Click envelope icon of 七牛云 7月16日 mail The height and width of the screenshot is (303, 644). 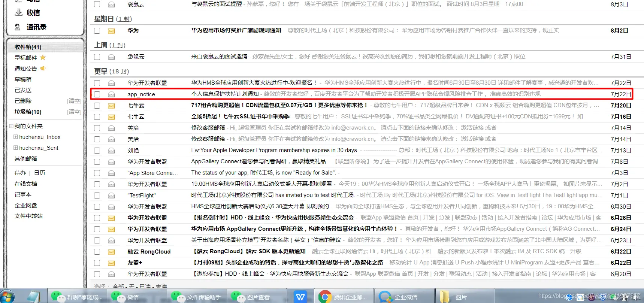(111, 117)
